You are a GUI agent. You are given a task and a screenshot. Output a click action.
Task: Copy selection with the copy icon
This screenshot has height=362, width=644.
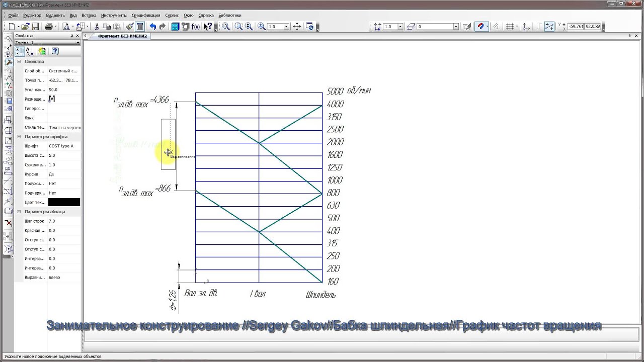(x=107, y=26)
